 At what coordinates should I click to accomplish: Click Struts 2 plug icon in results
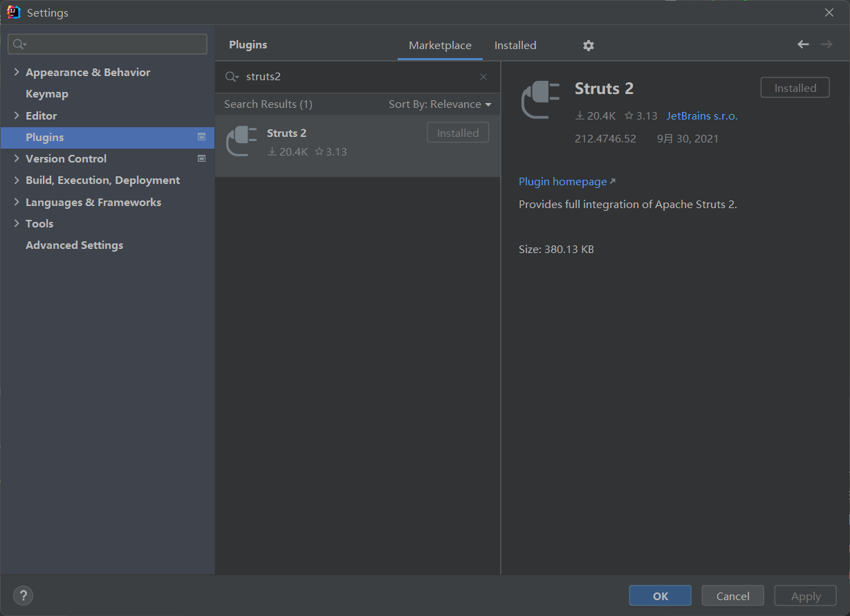pyautogui.click(x=241, y=141)
